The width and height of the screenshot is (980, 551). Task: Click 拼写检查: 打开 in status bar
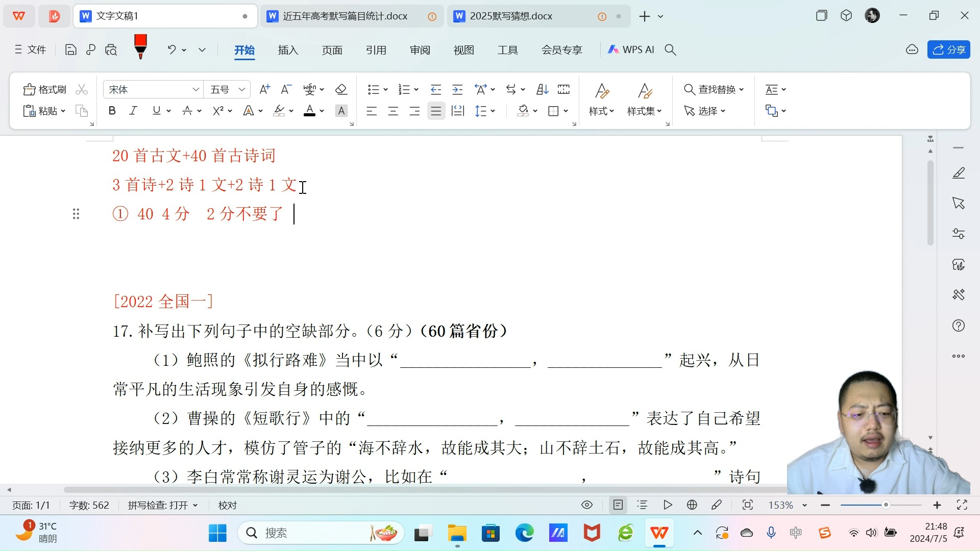(162, 505)
